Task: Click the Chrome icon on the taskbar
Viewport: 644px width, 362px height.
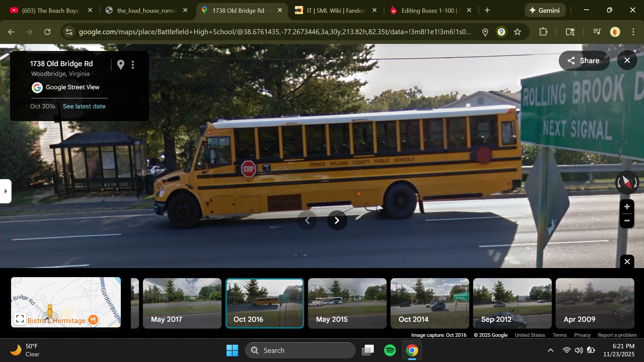Action: click(412, 351)
